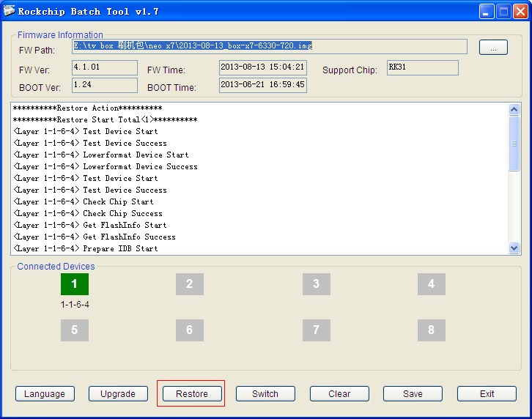Close the Rockchip Batch Tool window
Image resolution: width=532 pixels, height=419 pixels.
click(520, 12)
